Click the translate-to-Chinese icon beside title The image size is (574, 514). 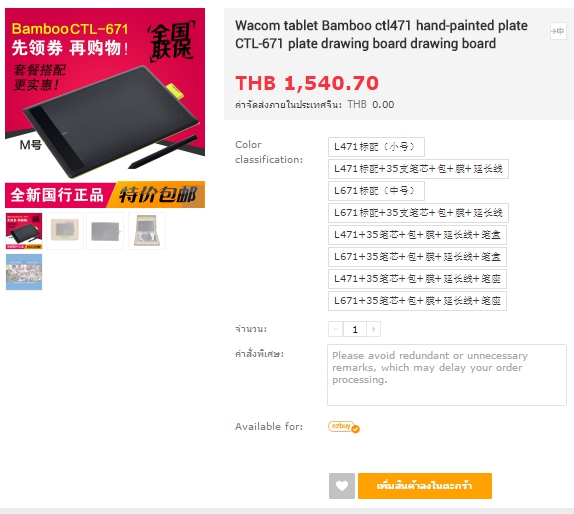(558, 31)
